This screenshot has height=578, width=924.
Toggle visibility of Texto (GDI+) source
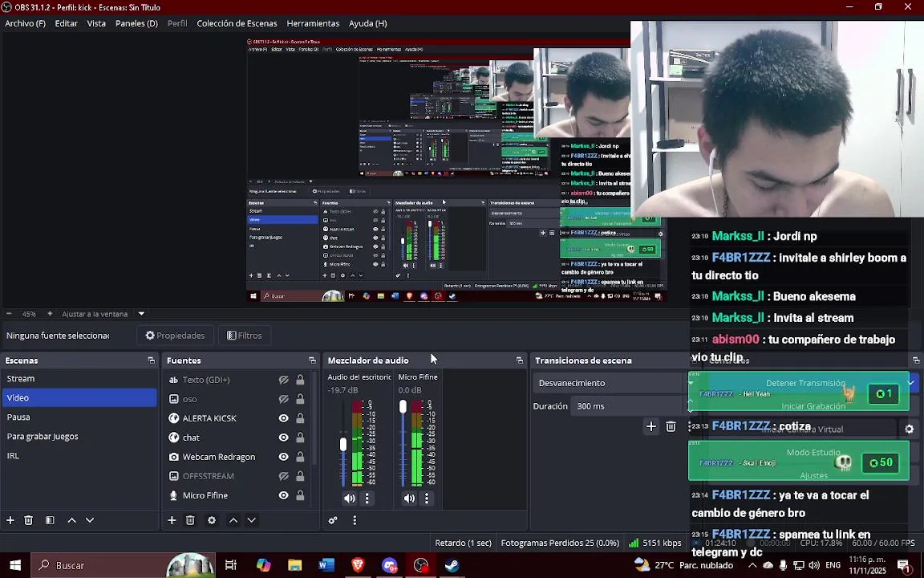(x=283, y=380)
